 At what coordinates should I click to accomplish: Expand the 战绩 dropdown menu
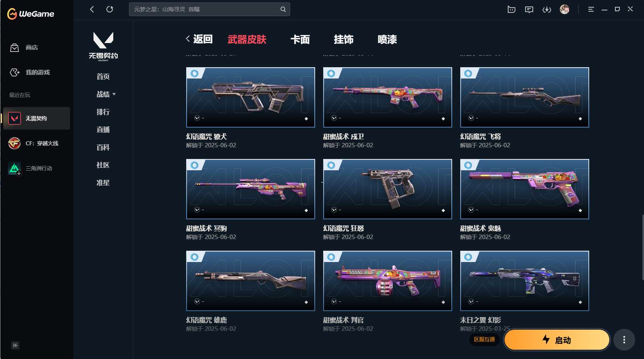[106, 94]
